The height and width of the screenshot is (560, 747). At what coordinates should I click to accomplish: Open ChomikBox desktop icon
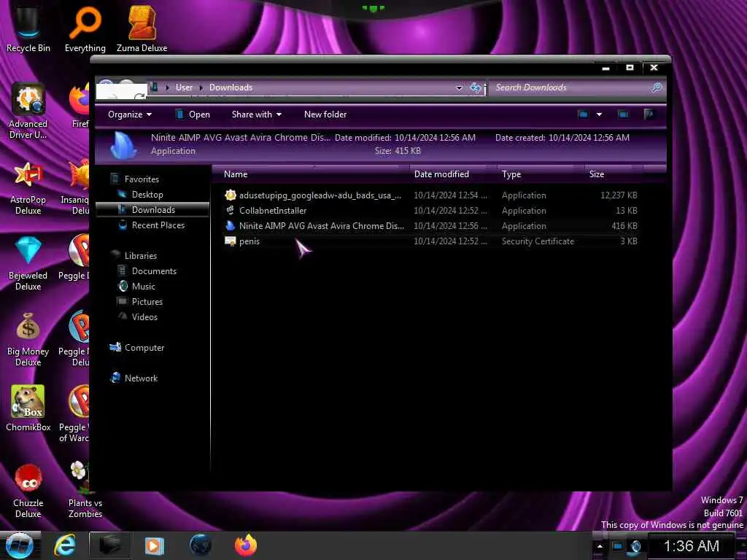tap(28, 408)
